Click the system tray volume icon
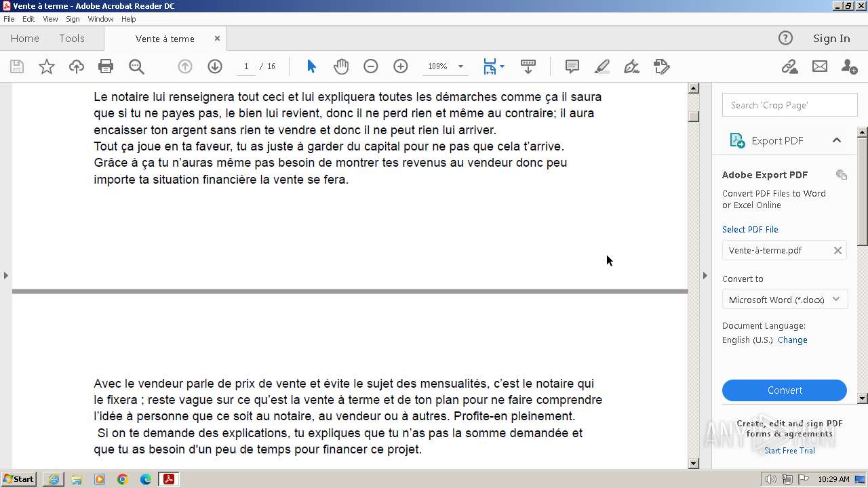The image size is (868, 488). [771, 479]
